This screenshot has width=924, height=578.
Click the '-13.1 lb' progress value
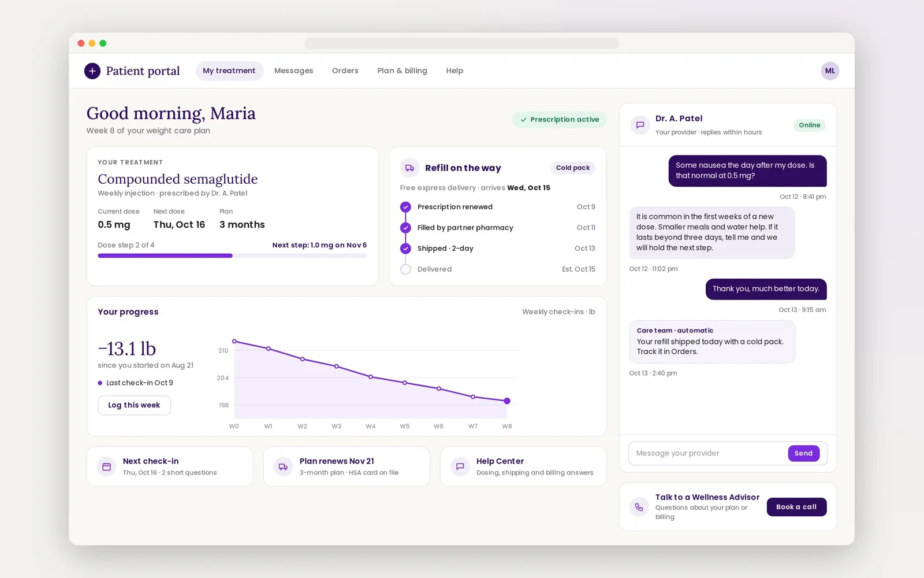pos(127,349)
